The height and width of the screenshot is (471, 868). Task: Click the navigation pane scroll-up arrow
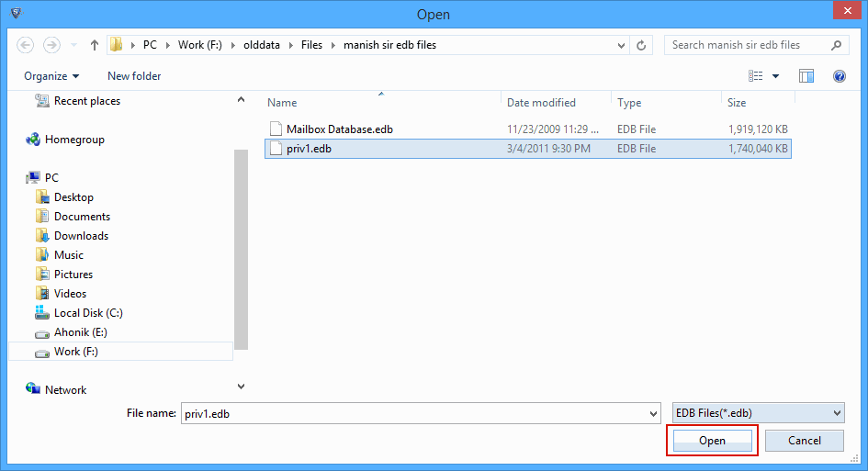click(x=241, y=100)
